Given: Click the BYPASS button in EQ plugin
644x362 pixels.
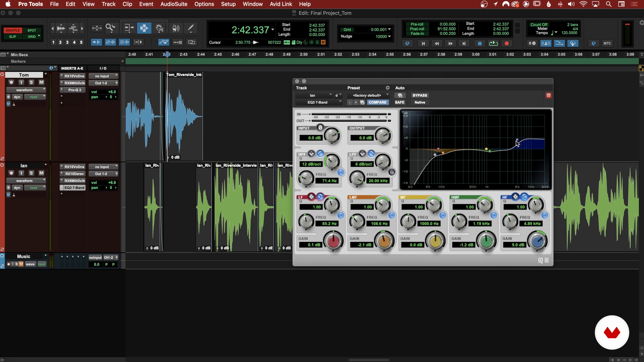Looking at the screenshot, I should point(420,95).
